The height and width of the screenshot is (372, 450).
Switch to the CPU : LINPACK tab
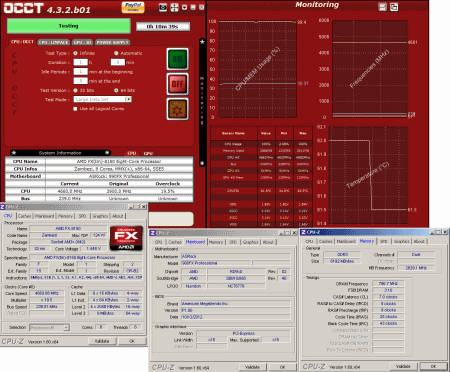click(x=53, y=42)
